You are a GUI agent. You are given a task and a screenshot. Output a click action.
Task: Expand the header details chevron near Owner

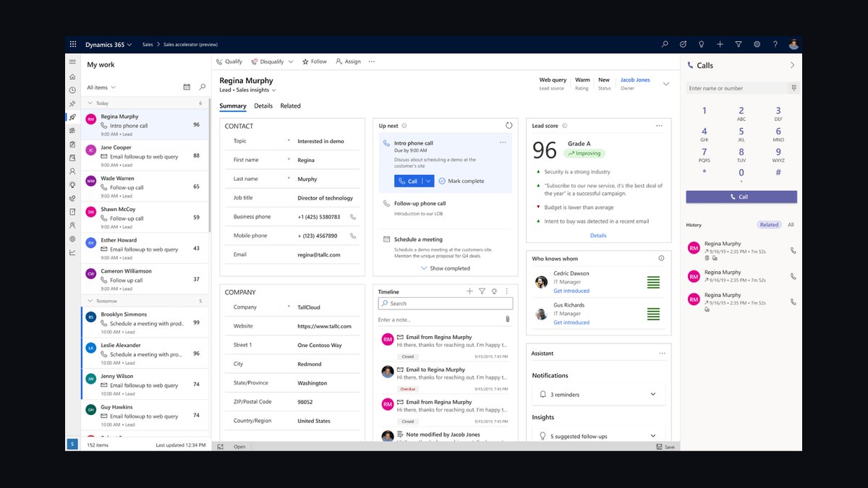pyautogui.click(x=666, y=84)
